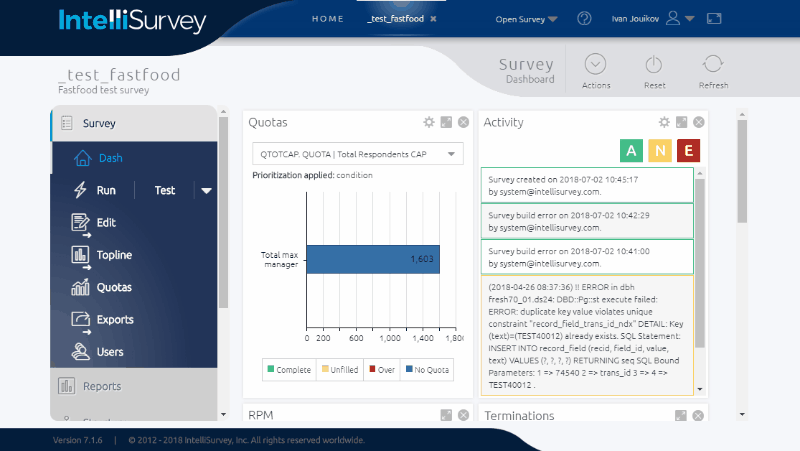
Task: Close the Terminations panel
Action: [698, 416]
